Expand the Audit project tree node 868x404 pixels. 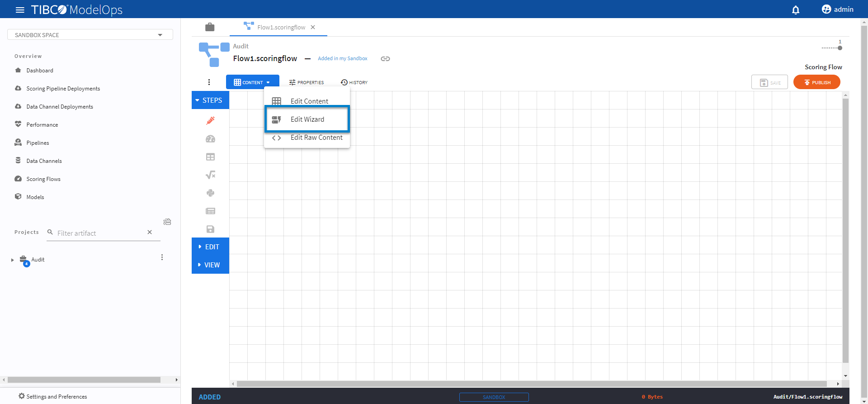click(13, 260)
